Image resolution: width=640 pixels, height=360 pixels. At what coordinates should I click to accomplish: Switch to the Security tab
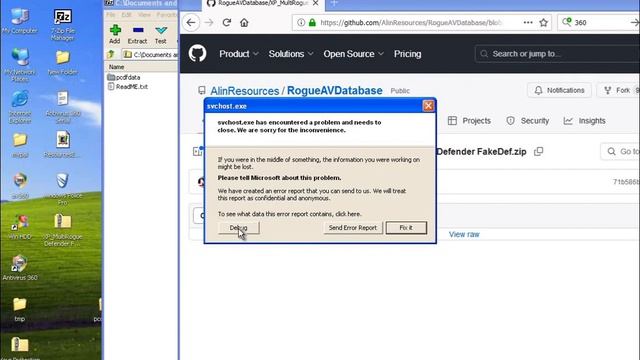coord(528,121)
